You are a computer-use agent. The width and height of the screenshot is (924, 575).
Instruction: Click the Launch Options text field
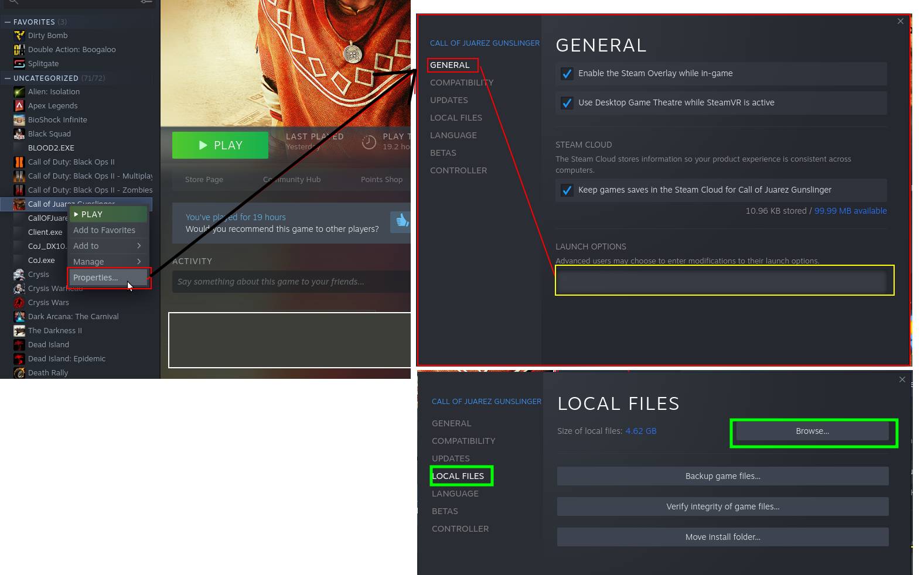(x=721, y=282)
